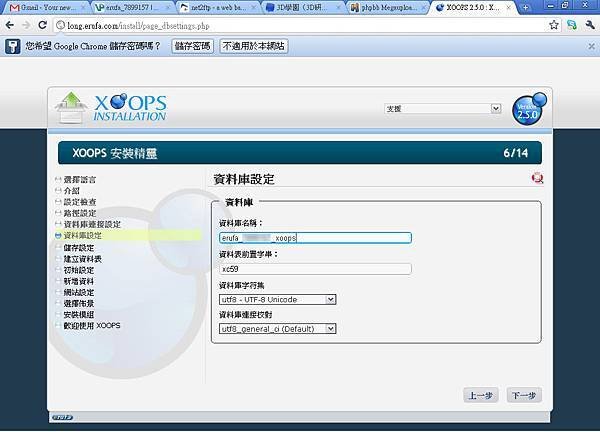Image resolution: width=600 pixels, height=432 pixels.
Task: Click the Version 2.5.0 globe badge
Action: (529, 109)
